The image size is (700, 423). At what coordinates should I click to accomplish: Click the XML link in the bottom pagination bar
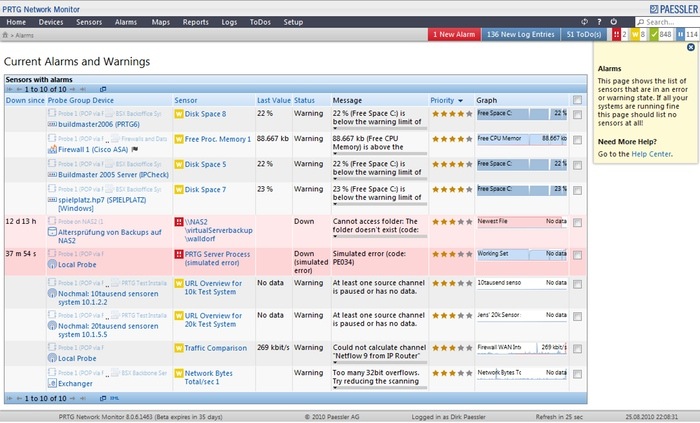[114, 398]
